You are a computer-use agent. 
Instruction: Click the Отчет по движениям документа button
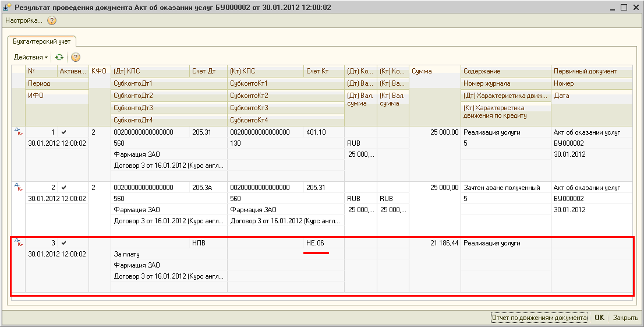(x=539, y=318)
